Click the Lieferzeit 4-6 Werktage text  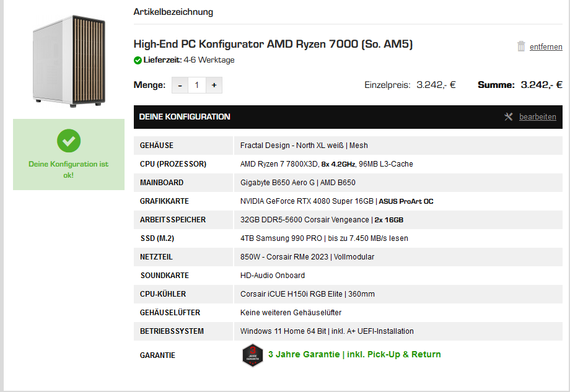point(189,60)
